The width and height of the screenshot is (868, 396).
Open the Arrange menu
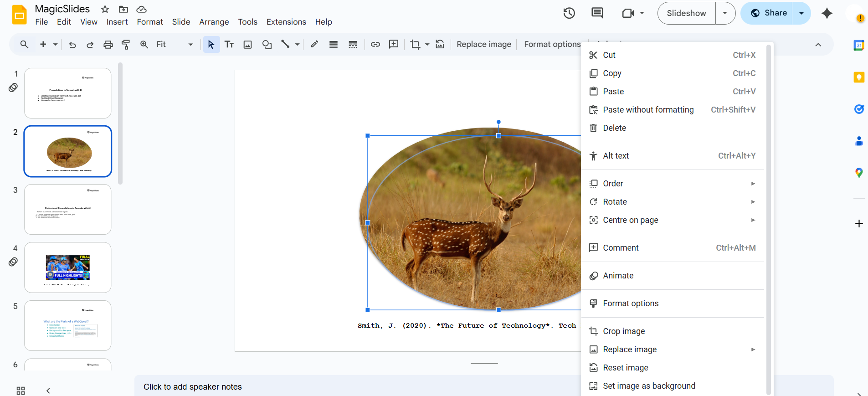(x=214, y=22)
